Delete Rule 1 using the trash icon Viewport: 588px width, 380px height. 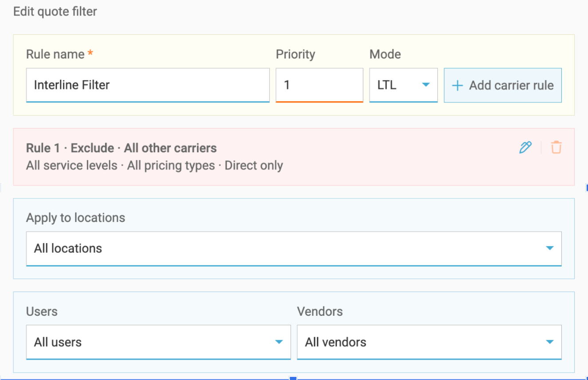click(556, 147)
